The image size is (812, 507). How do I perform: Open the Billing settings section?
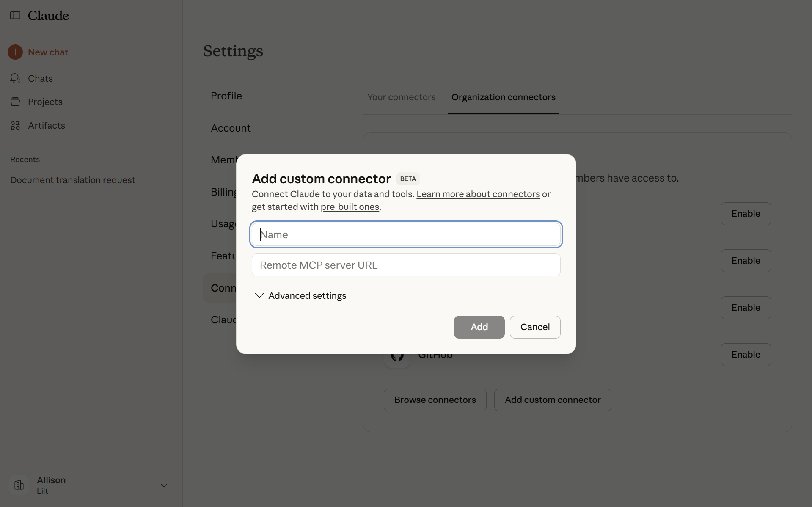click(x=223, y=192)
